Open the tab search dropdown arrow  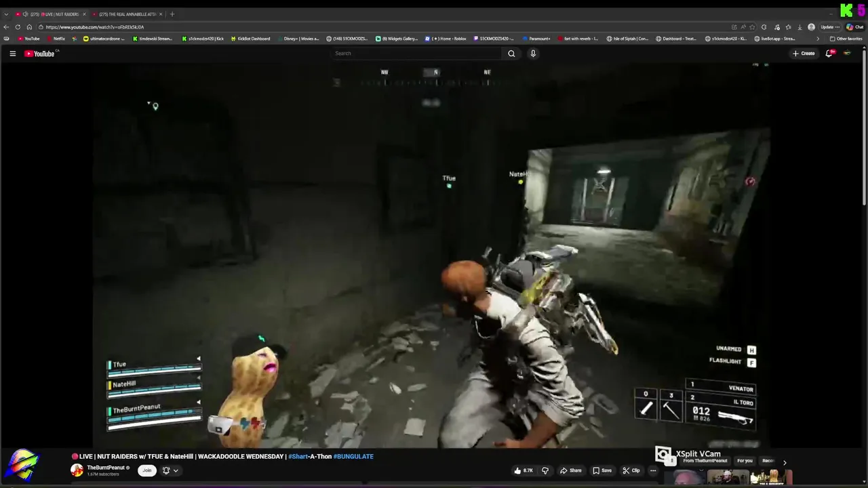pos(6,14)
